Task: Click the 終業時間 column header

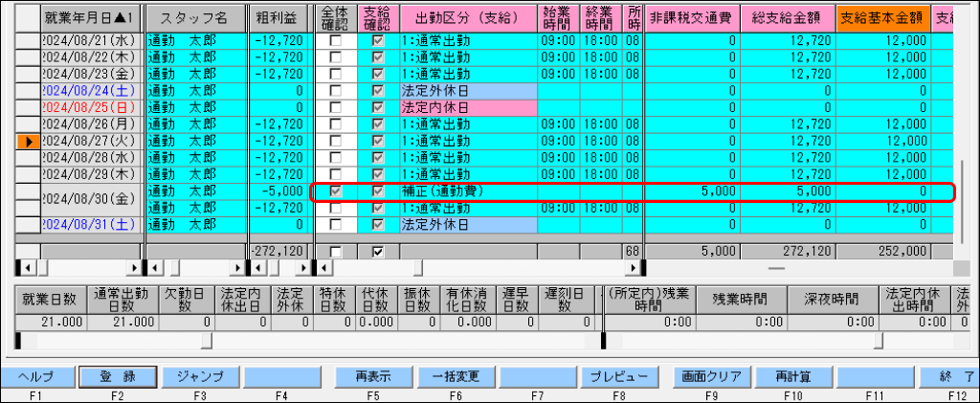Action: point(601,18)
